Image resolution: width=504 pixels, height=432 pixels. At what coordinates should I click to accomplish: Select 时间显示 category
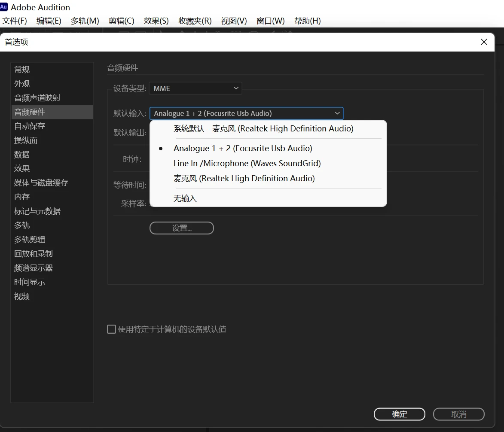[x=52, y=282]
